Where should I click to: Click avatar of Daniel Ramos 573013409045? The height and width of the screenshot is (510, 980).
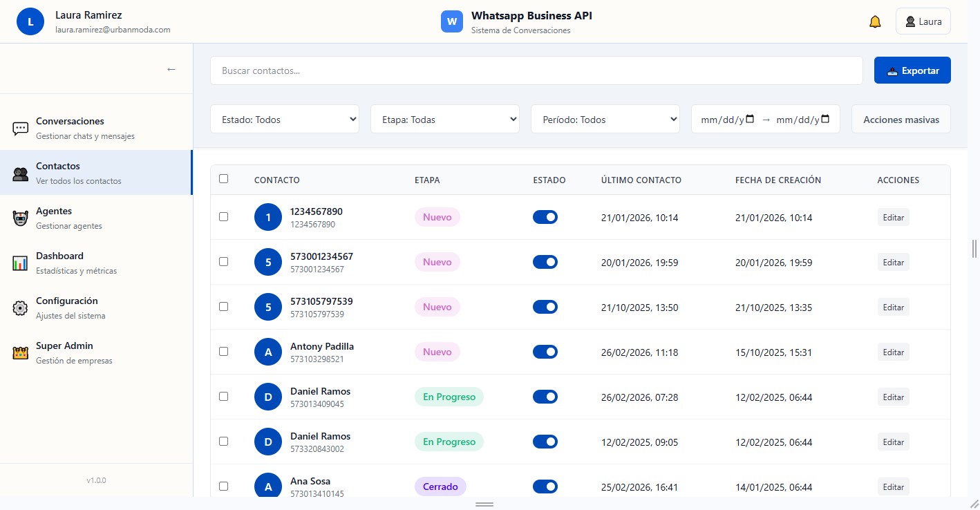pyautogui.click(x=268, y=397)
